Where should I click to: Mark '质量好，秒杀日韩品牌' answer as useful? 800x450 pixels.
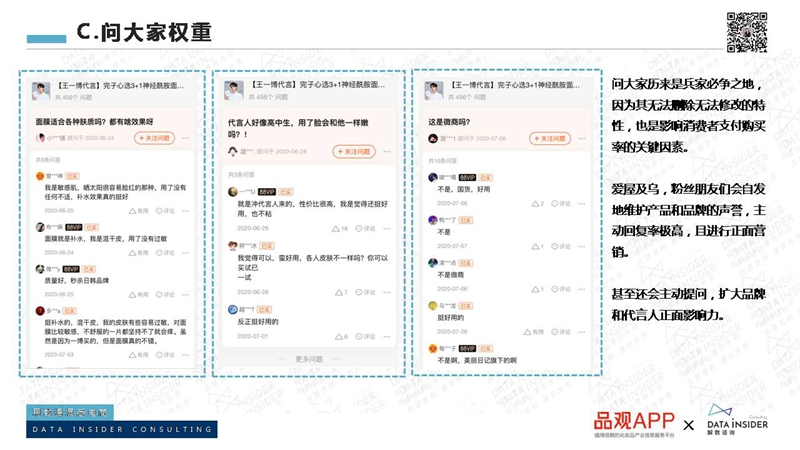139,294
